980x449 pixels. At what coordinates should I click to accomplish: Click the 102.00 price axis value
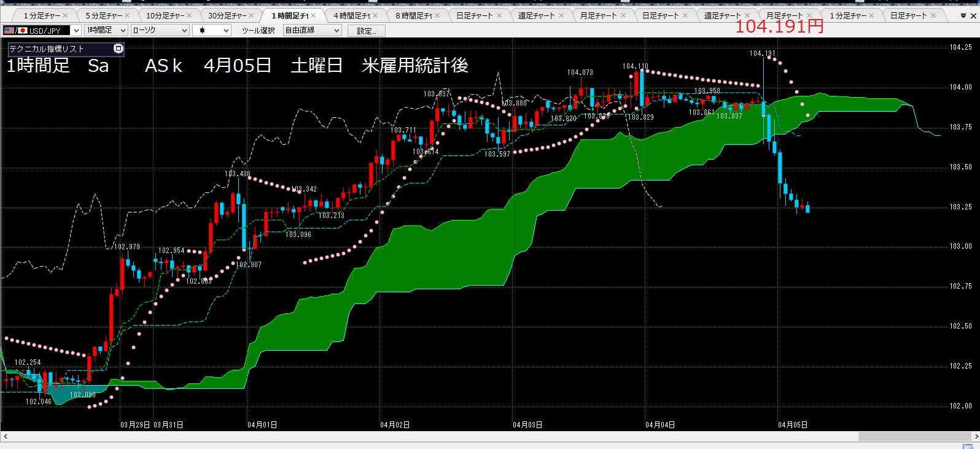click(x=961, y=406)
